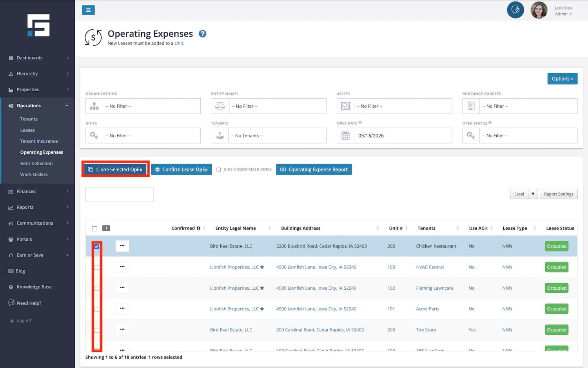Check the select-all rows header checkbox
This screenshot has height=368, width=588.
(94, 229)
